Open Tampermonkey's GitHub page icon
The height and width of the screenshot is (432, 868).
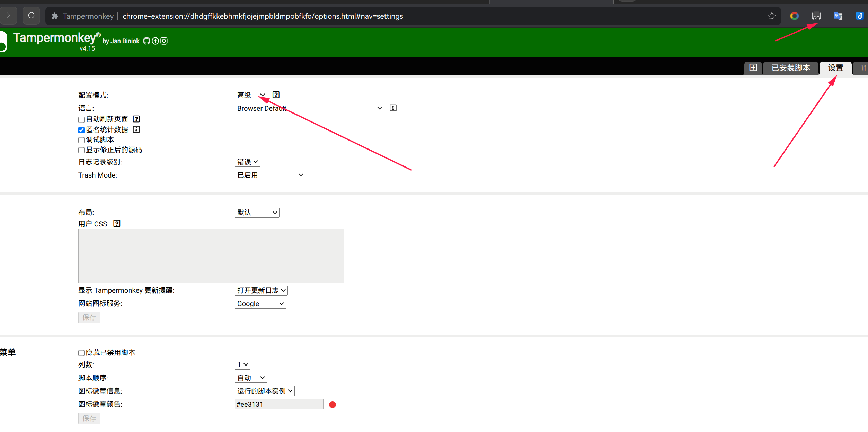(x=147, y=41)
